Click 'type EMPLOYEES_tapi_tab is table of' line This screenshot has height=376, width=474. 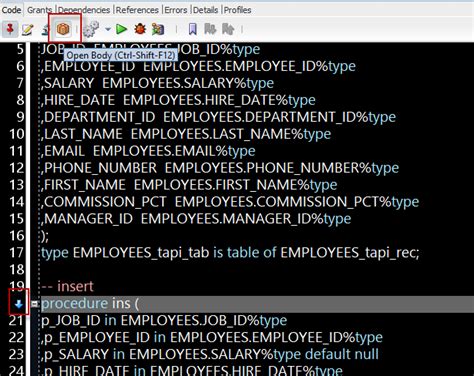pos(230,253)
